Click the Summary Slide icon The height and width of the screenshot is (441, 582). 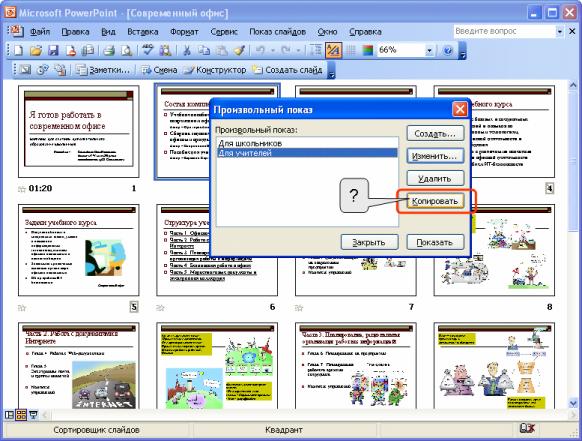[60, 69]
